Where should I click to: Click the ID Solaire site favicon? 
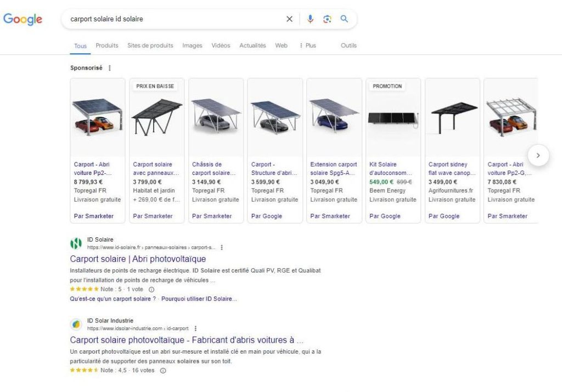(76, 243)
